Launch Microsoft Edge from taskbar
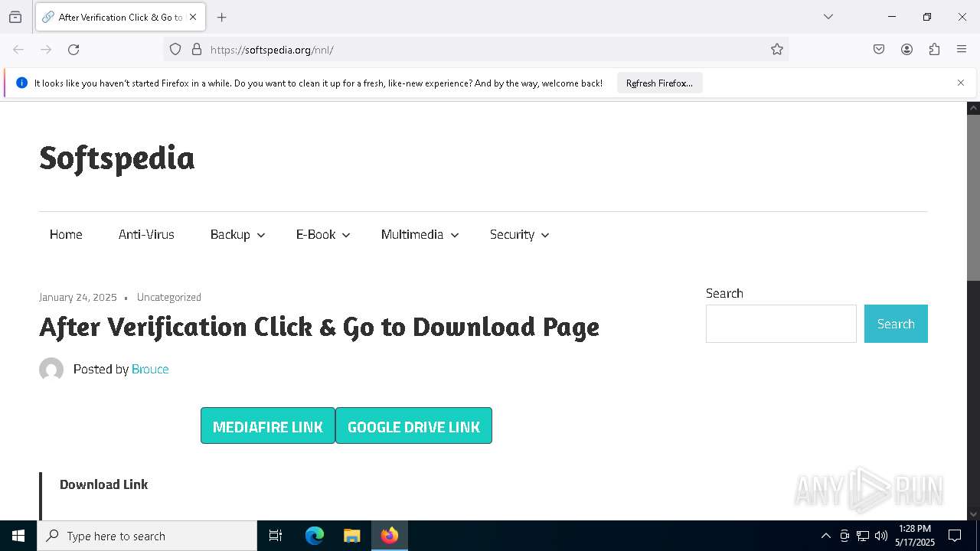The height and width of the screenshot is (551, 980). click(x=315, y=536)
